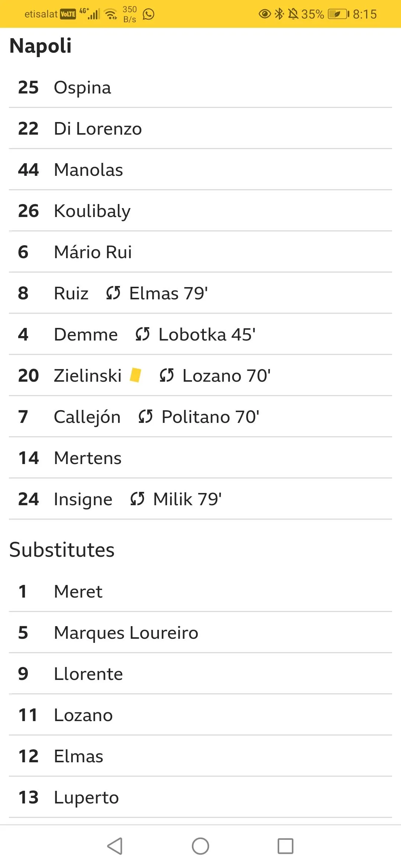Tap Mertens in the starting eleven
This screenshot has width=401, height=868.
pos(88,458)
